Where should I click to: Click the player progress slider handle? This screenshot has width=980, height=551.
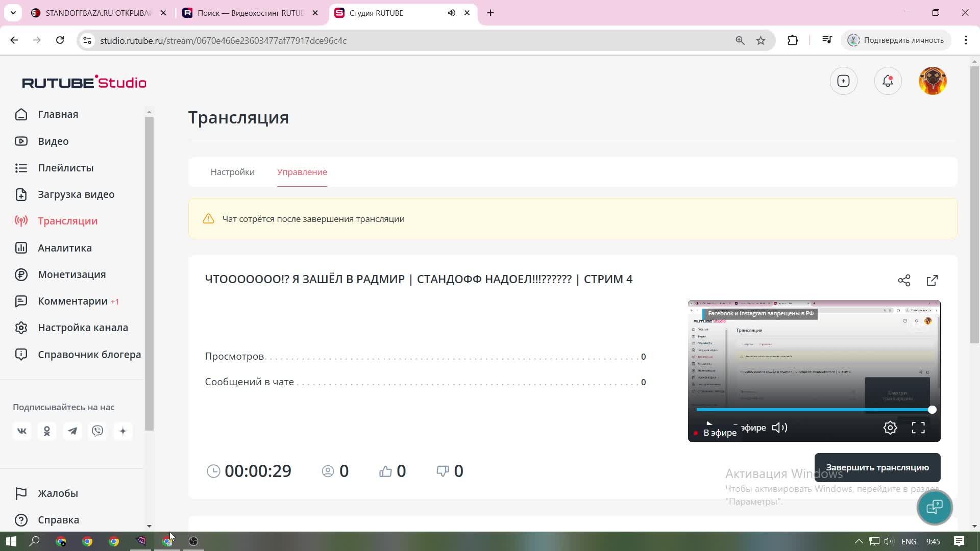[x=932, y=410]
